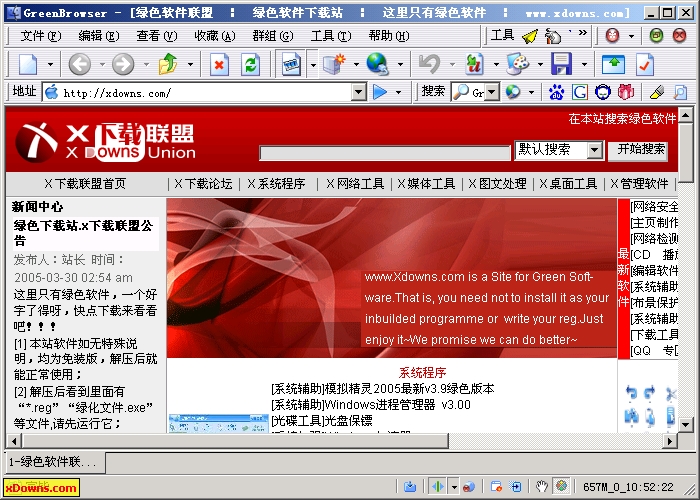Expand dropdown arrow next to new page icon
Image resolution: width=700 pixels, height=500 pixels.
[50, 65]
